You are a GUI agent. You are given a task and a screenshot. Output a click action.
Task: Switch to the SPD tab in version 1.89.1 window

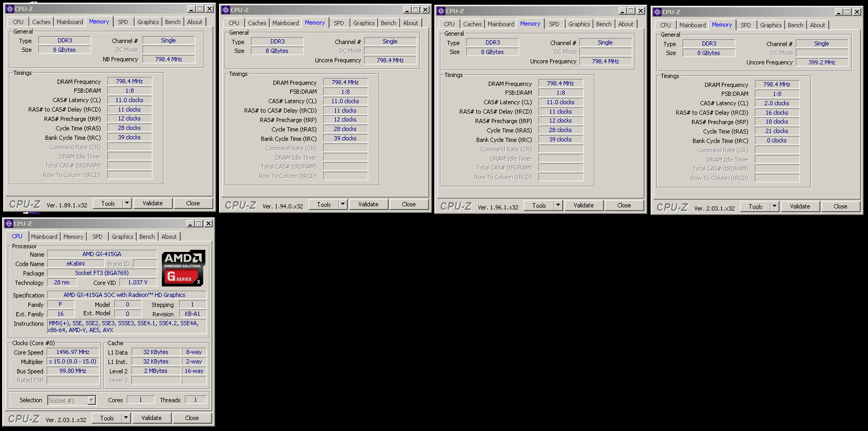click(x=123, y=22)
